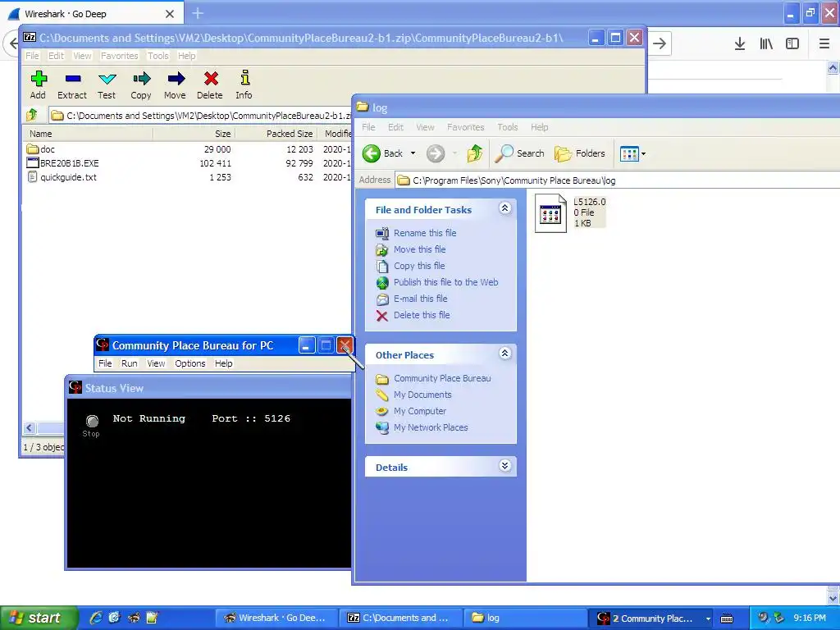Screen dimensions: 840x630
Task: Open Wireshark taskbar button
Action: [276, 618]
